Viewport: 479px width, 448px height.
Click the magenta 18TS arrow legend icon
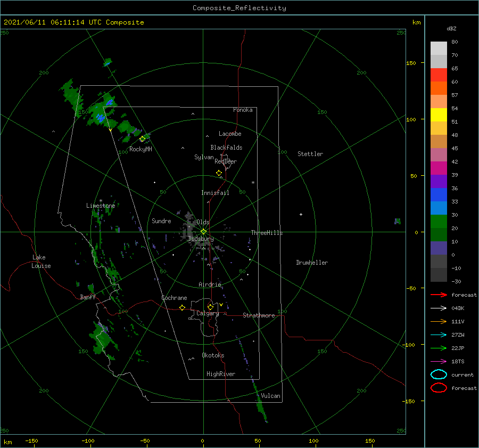click(439, 361)
